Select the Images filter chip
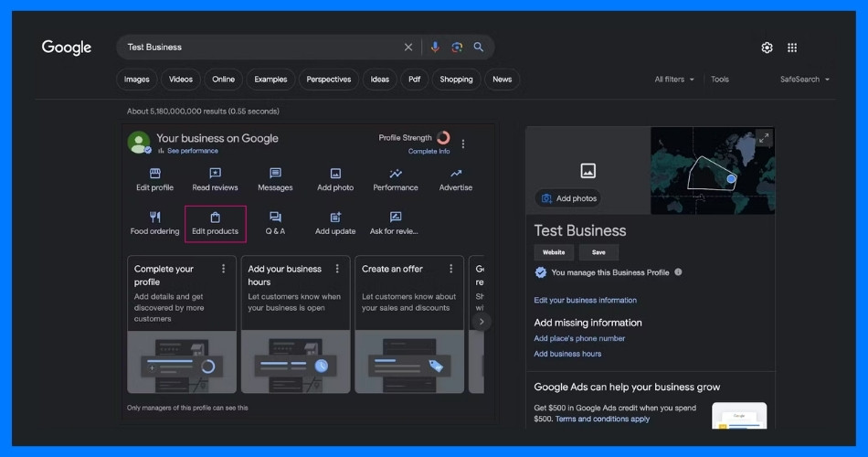The width and height of the screenshot is (868, 457). tap(137, 80)
